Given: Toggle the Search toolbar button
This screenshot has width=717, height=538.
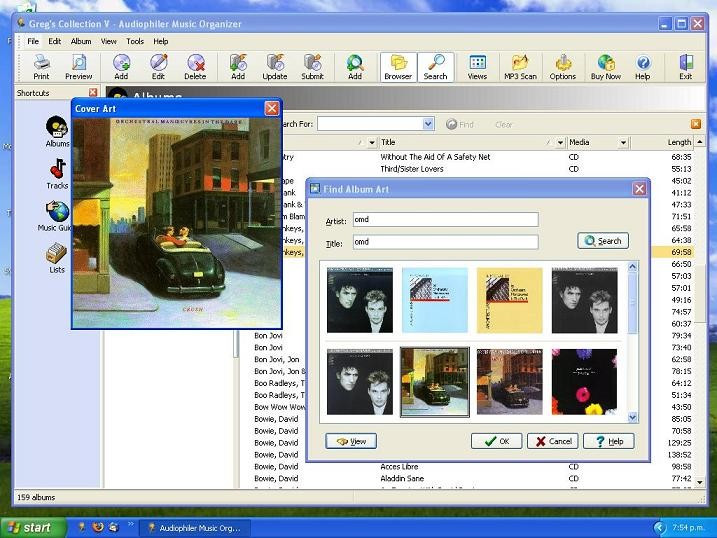Looking at the screenshot, I should pos(435,67).
